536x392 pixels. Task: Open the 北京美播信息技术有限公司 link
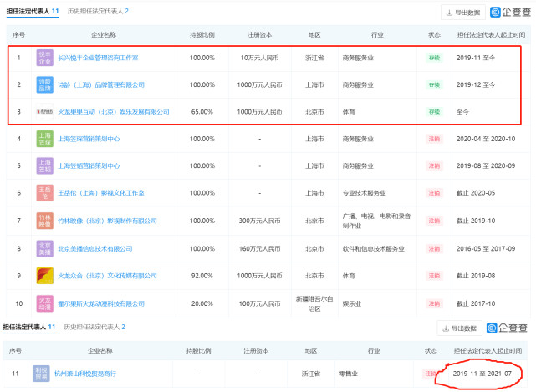[x=95, y=248]
